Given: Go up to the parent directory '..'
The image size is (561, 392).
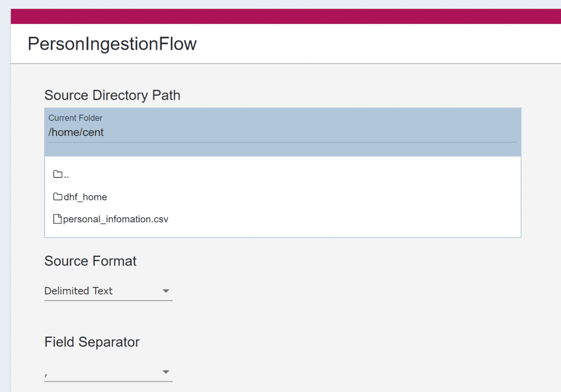Looking at the screenshot, I should pyautogui.click(x=66, y=175).
